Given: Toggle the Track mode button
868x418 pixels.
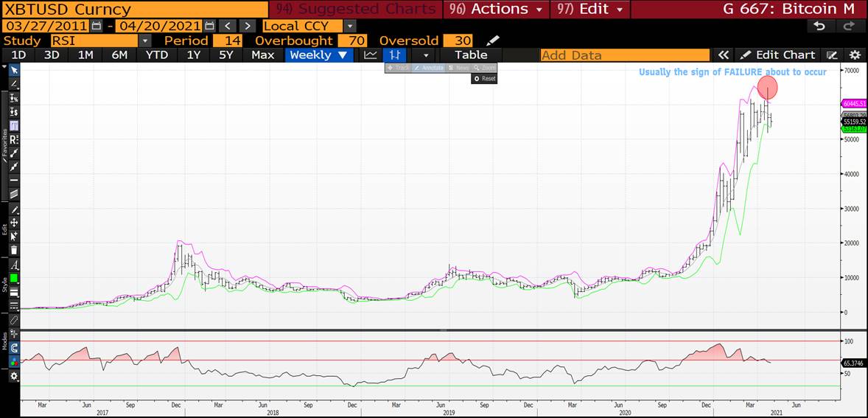Looking at the screenshot, I should 399,68.
